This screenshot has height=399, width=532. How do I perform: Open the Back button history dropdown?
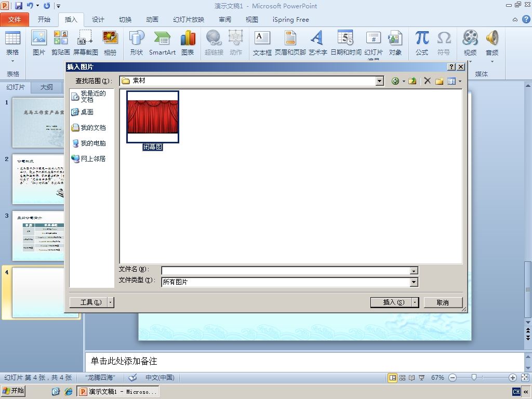pyautogui.click(x=403, y=81)
